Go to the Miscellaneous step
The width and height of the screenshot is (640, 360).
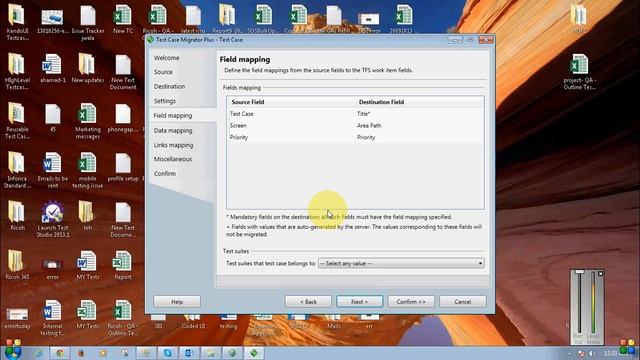click(x=173, y=159)
